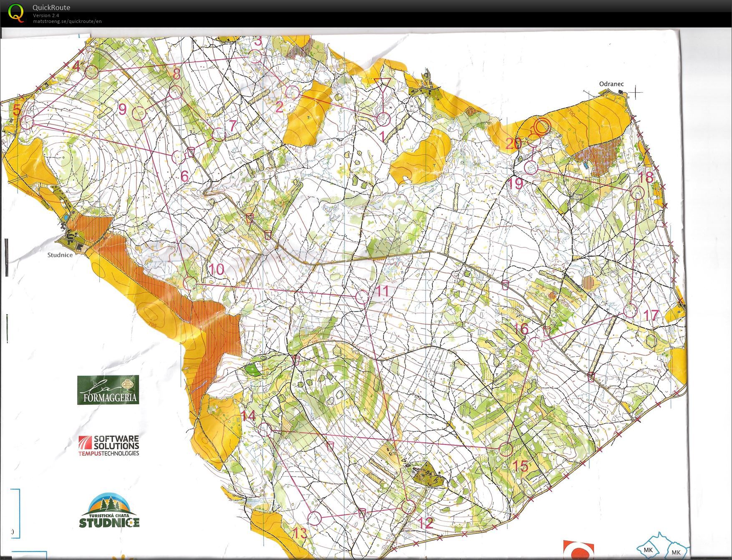Select control circle 12 on the map

click(x=409, y=507)
